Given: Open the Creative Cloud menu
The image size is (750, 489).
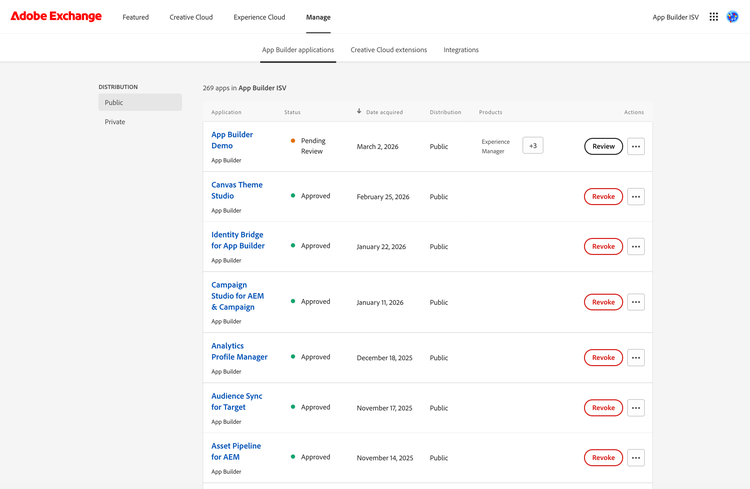Looking at the screenshot, I should (x=191, y=17).
